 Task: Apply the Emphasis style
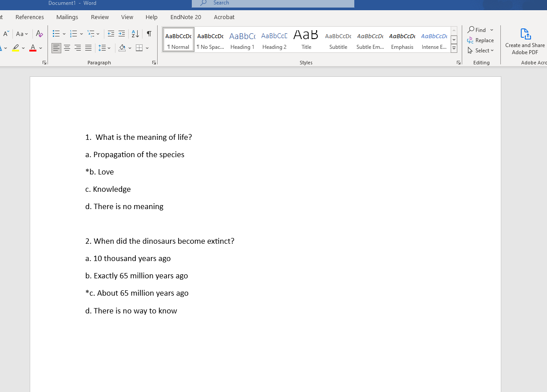(402, 40)
